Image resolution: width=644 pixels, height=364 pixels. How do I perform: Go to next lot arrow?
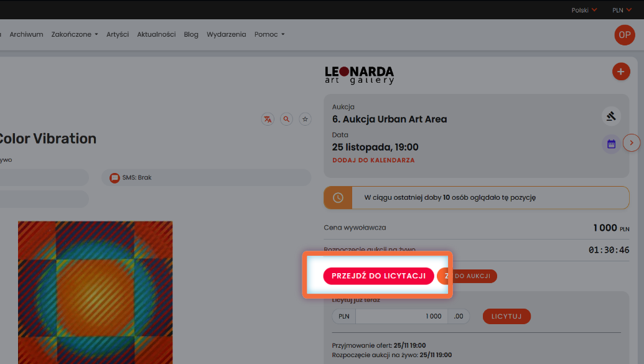[632, 143]
